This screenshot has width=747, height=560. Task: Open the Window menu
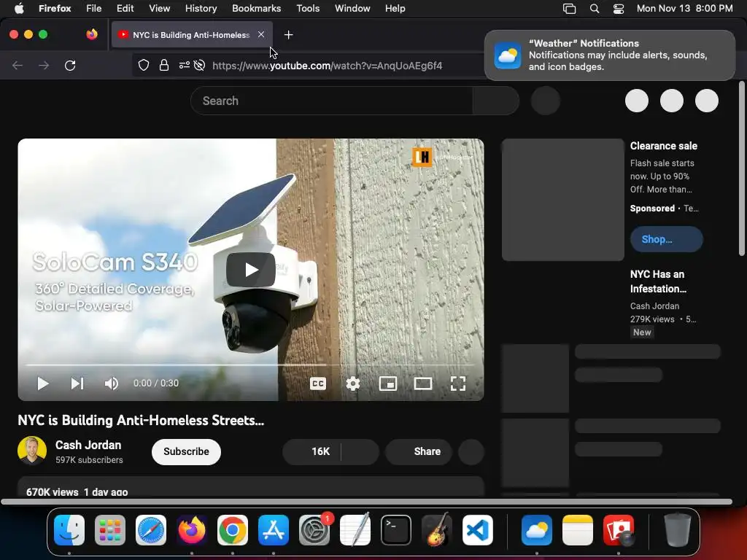click(352, 8)
